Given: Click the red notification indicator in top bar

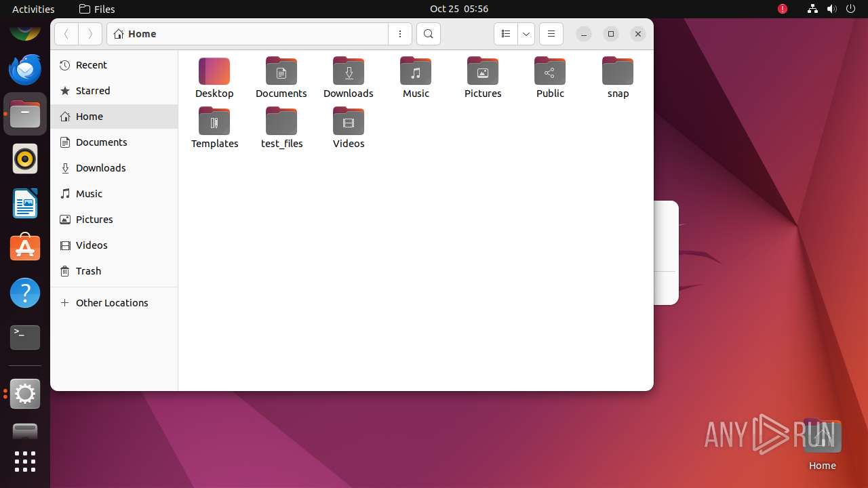Looking at the screenshot, I should pos(783,9).
